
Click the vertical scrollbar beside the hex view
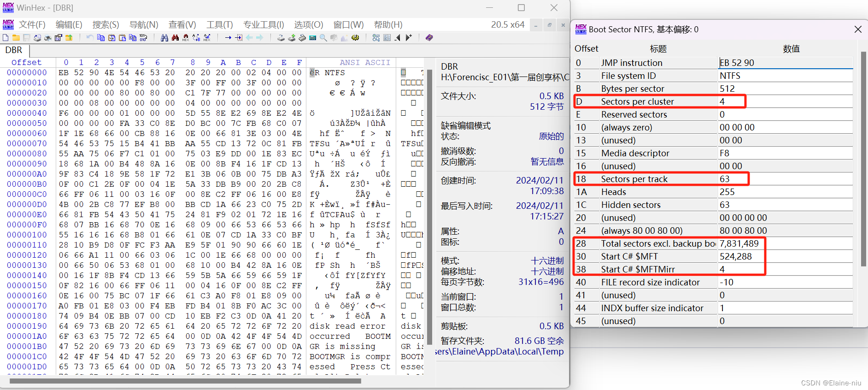coord(429,207)
